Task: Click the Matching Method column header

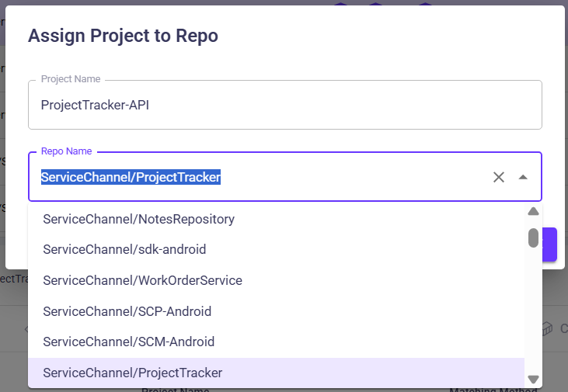Action: click(493, 390)
